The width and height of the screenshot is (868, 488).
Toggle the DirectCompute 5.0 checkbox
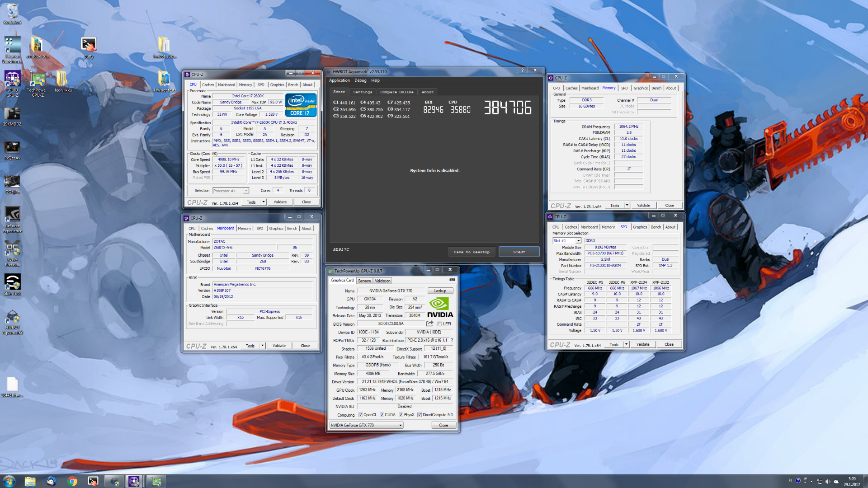(x=420, y=415)
